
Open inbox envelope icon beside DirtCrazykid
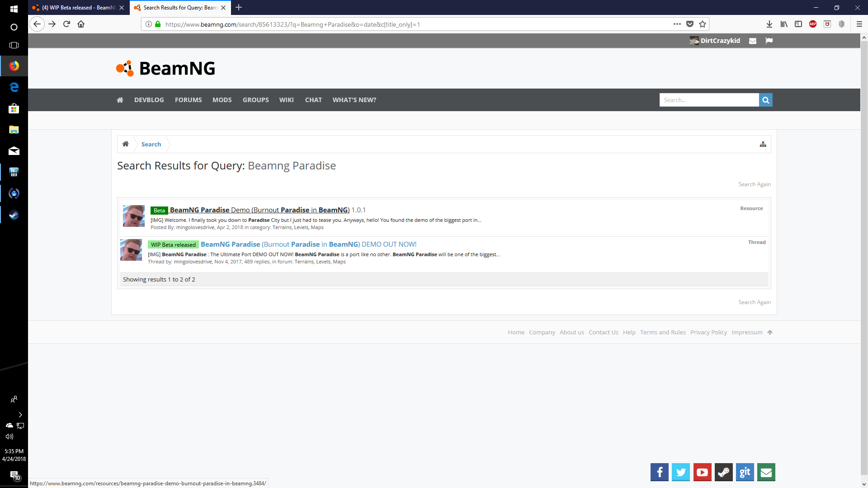tap(753, 41)
